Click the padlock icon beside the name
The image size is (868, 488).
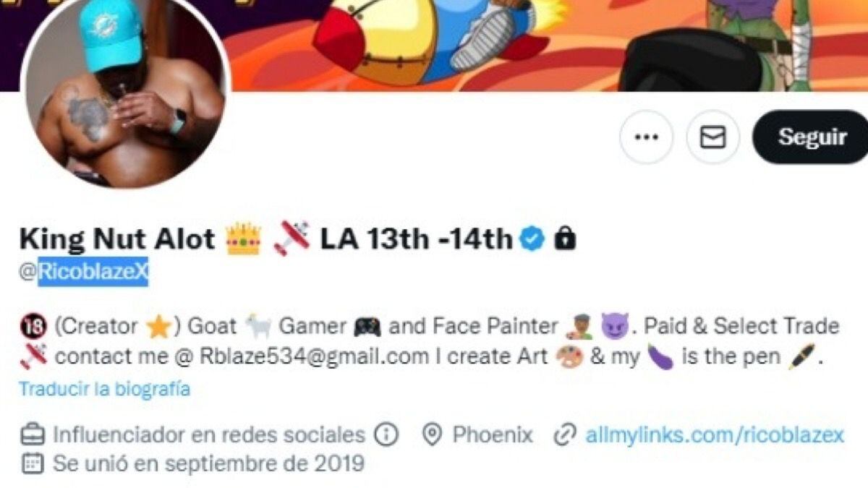coord(565,239)
